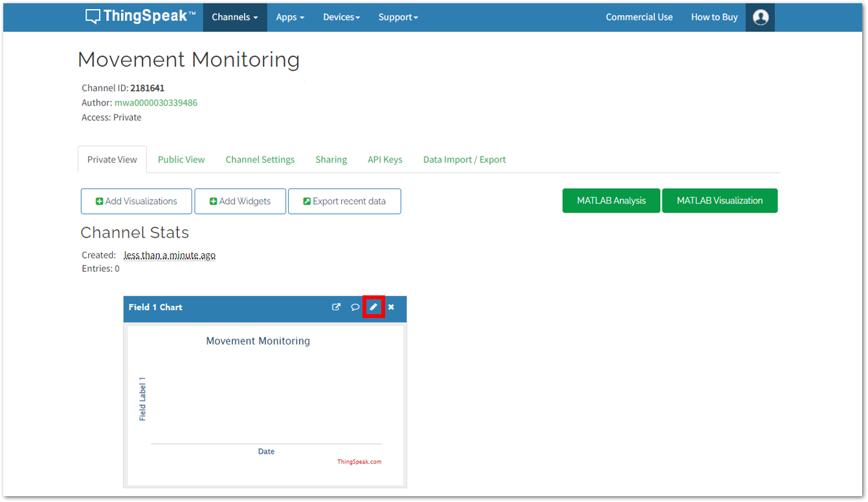Open the user account avatar menu
The image size is (868, 502).
[761, 17]
